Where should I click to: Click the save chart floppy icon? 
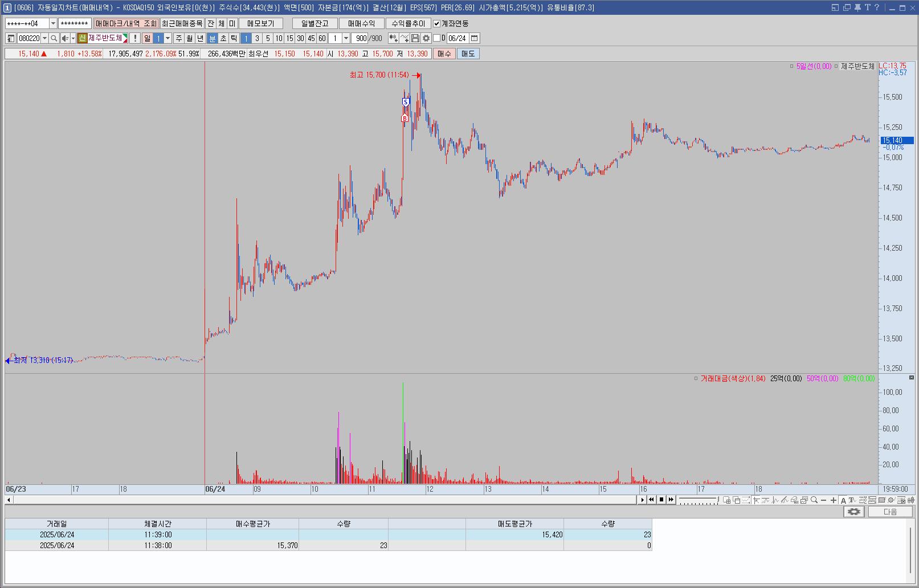[x=415, y=38]
